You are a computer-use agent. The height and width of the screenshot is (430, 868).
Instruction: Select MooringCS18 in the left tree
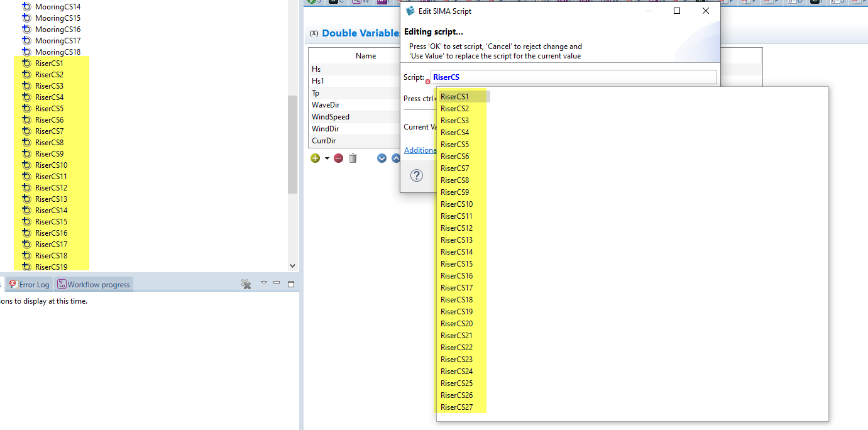(x=57, y=52)
